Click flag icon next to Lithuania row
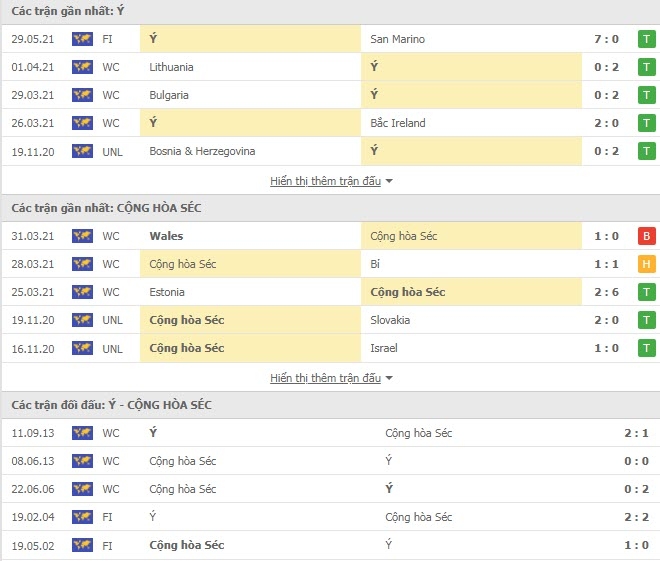 point(82,67)
